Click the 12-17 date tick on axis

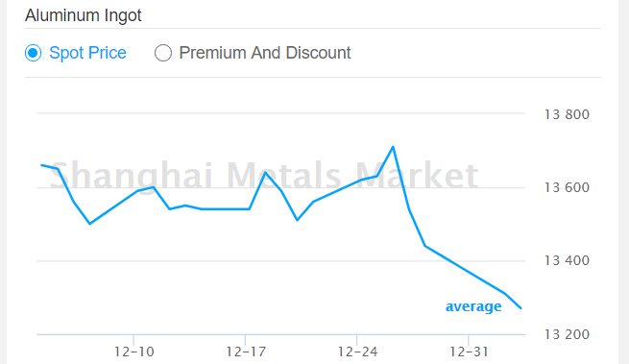(x=246, y=352)
